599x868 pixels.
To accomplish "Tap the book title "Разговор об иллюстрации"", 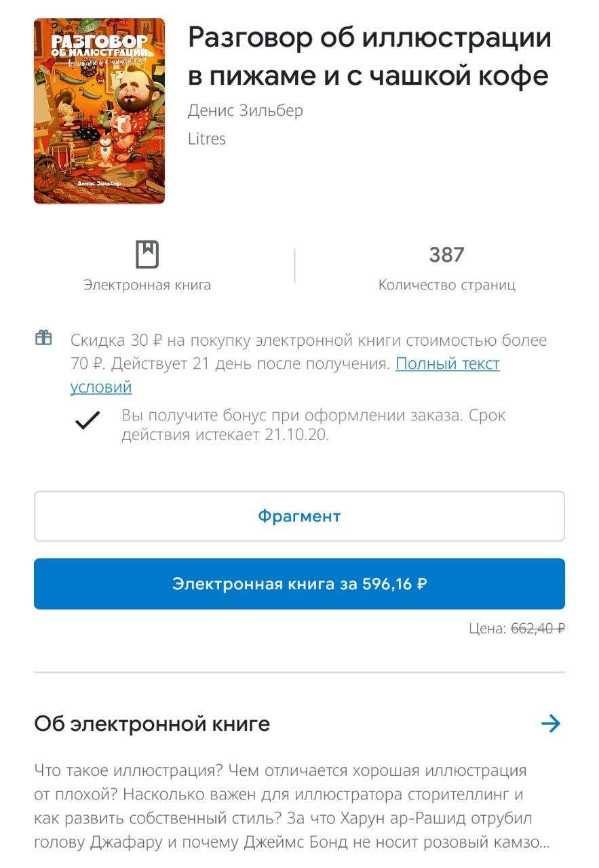I will coord(370,37).
